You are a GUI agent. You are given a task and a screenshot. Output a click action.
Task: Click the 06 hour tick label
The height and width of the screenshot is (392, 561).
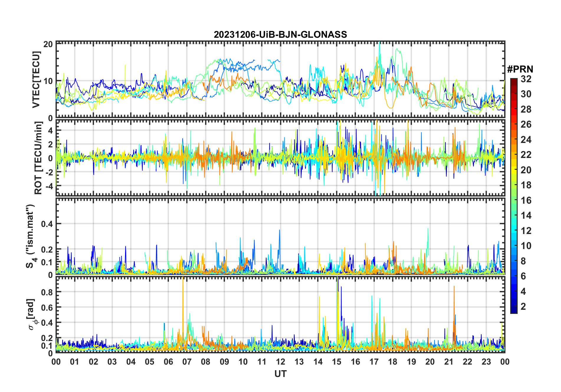[168, 362]
